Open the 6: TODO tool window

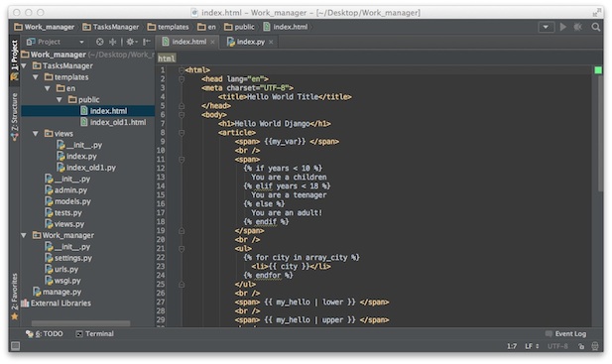[x=45, y=334]
